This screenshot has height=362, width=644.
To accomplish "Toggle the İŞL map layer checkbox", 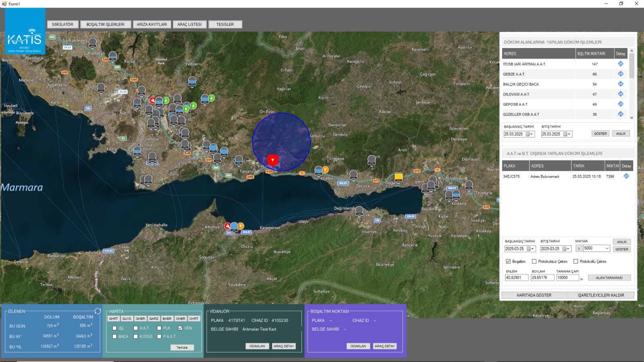I will pos(115,328).
